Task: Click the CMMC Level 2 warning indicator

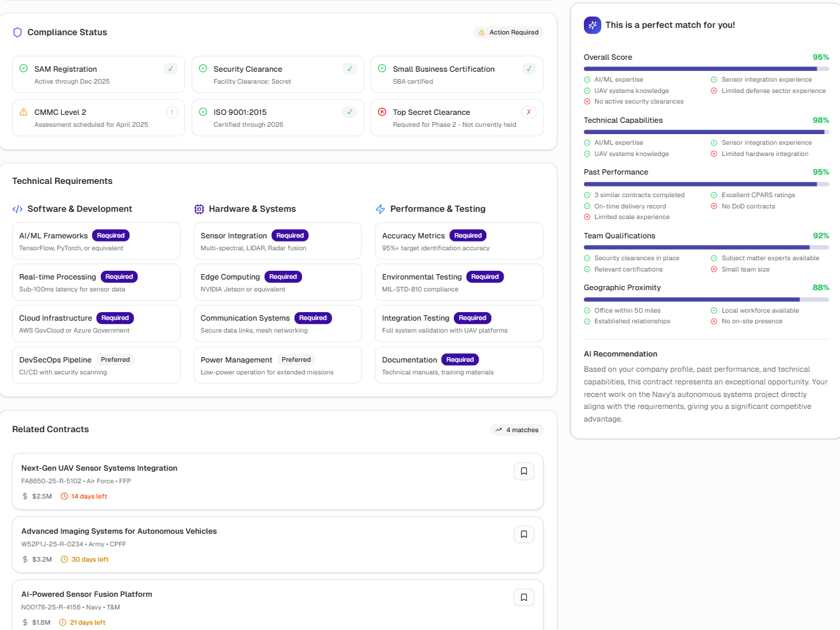Action: [172, 112]
